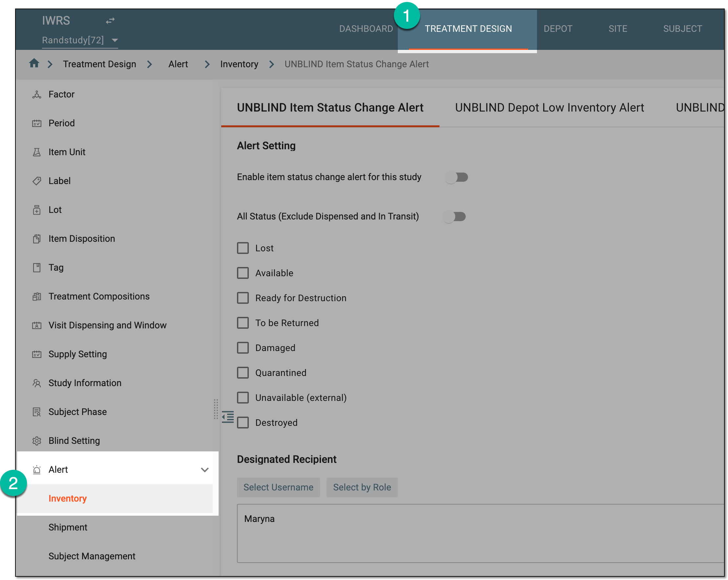Click the Subject Phase document icon

click(36, 412)
